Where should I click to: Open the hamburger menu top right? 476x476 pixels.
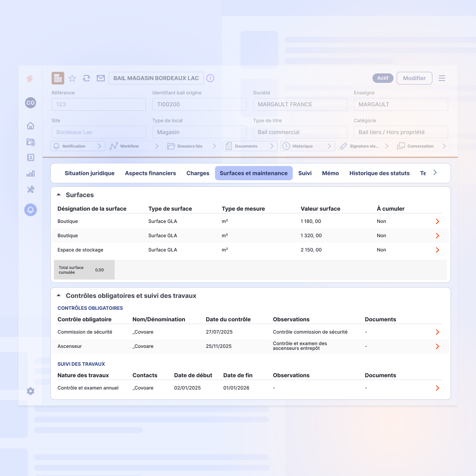(x=442, y=78)
